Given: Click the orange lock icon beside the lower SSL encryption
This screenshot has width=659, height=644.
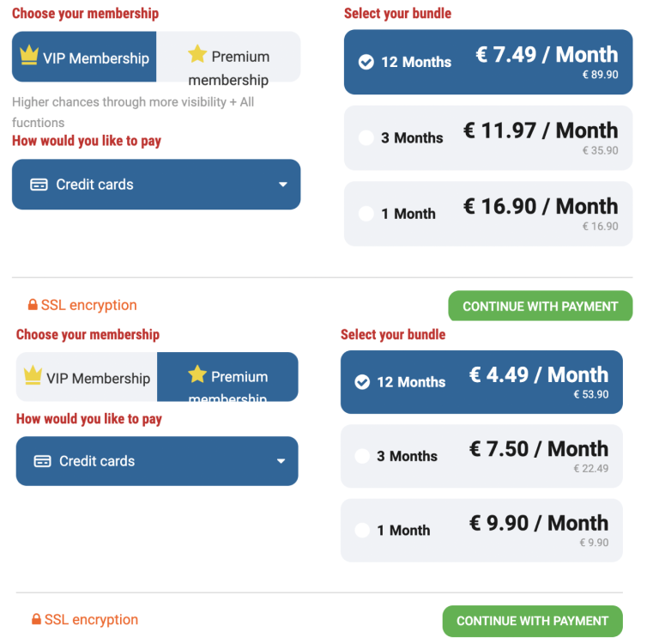Looking at the screenshot, I should pyautogui.click(x=36, y=619).
